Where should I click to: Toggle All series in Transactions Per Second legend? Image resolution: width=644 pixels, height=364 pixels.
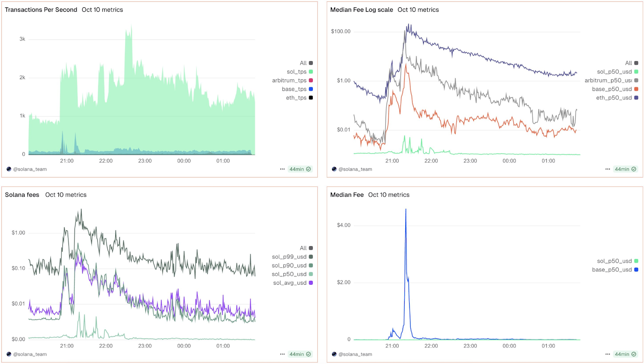point(306,63)
